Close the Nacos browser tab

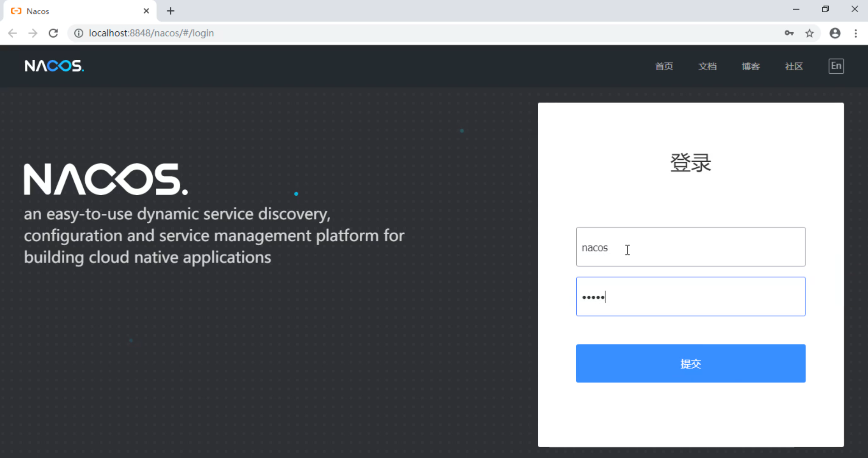(x=146, y=11)
